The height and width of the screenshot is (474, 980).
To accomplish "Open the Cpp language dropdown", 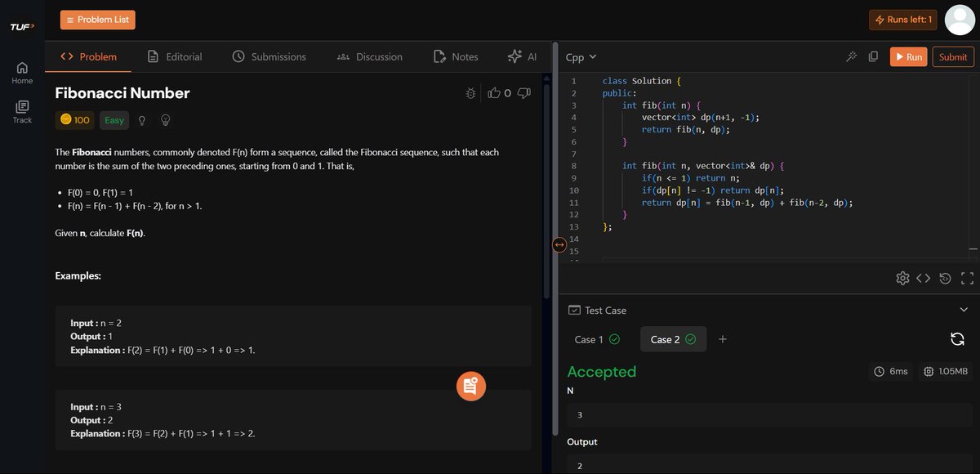I will 581,57.
